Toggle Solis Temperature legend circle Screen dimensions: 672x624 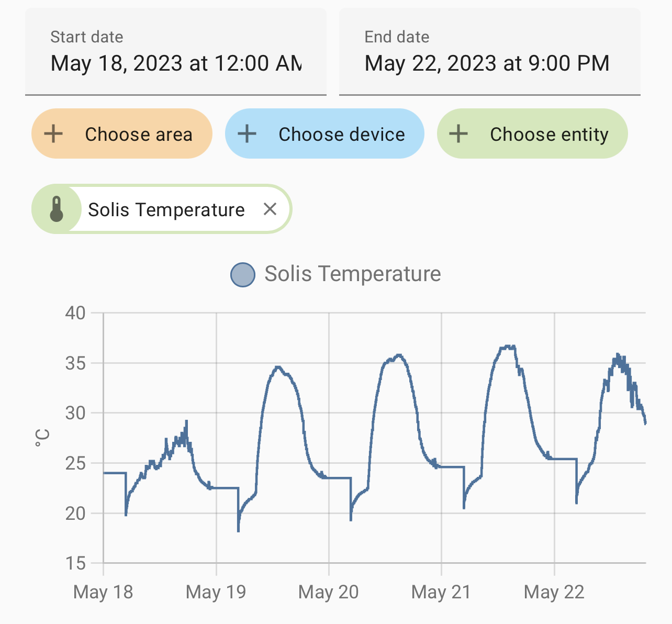click(x=243, y=274)
